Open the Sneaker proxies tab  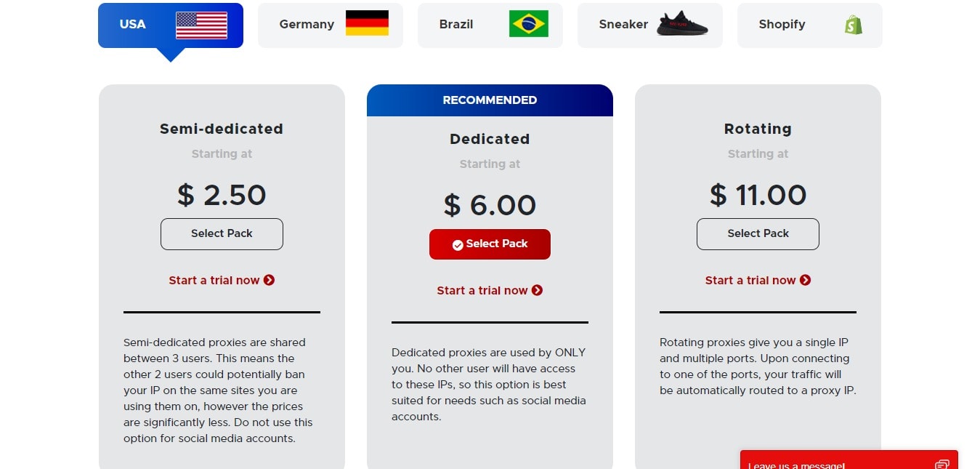click(650, 25)
